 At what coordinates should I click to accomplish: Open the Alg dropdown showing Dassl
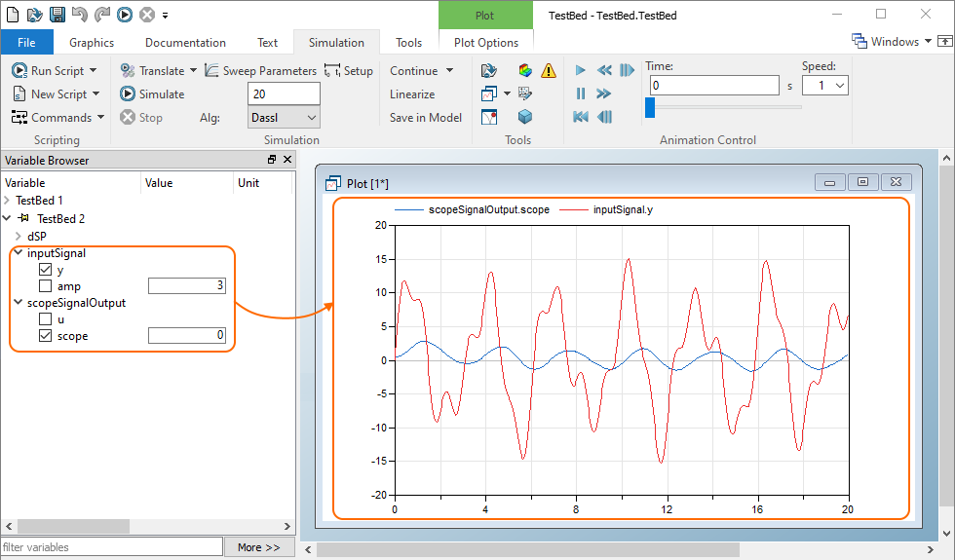pyautogui.click(x=284, y=118)
